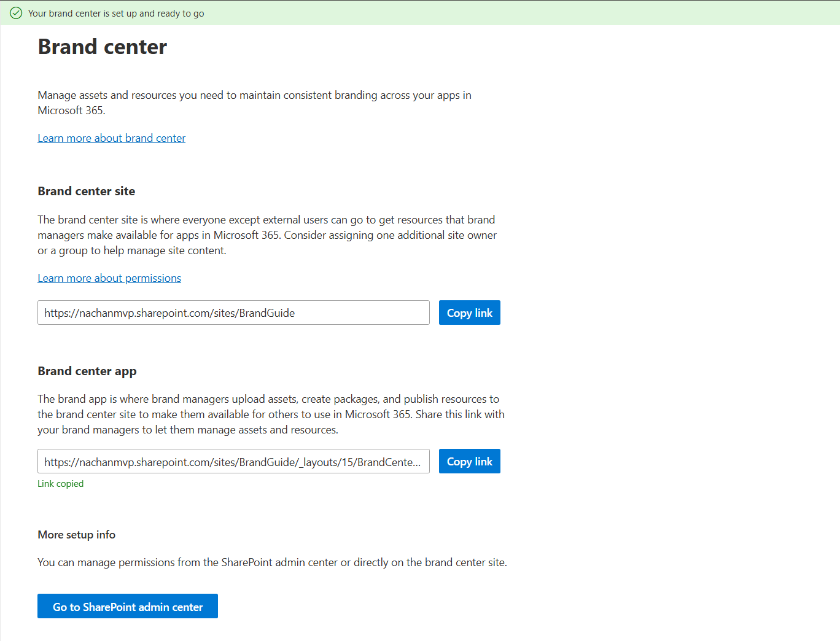Open 'Learn more about permissions' link

109,278
